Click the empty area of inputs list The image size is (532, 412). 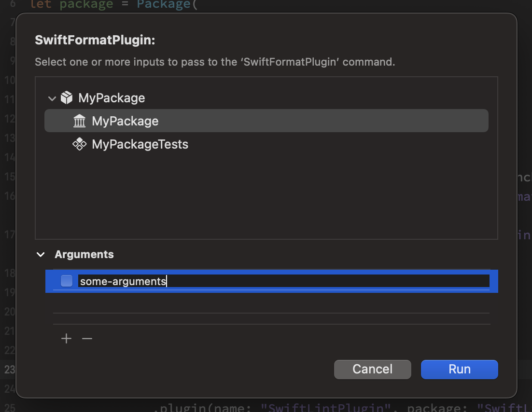pyautogui.click(x=266, y=197)
